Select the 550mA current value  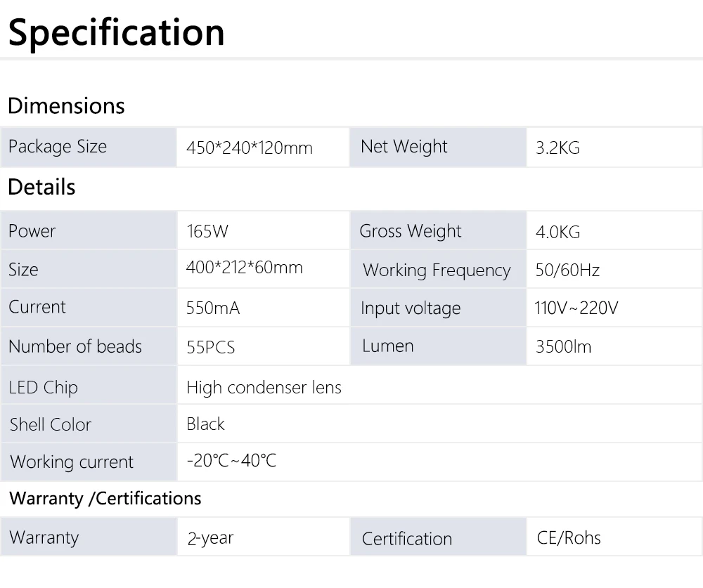point(213,308)
